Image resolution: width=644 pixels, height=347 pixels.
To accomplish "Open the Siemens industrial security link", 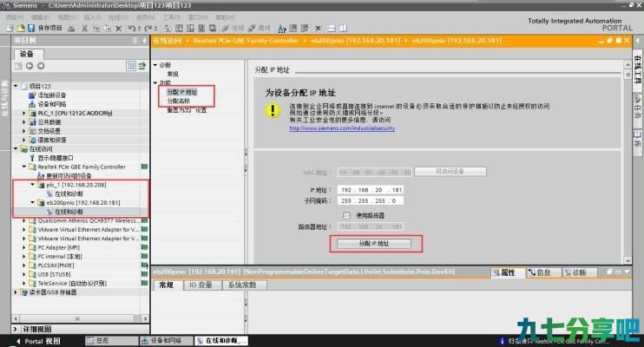I will [x=342, y=128].
